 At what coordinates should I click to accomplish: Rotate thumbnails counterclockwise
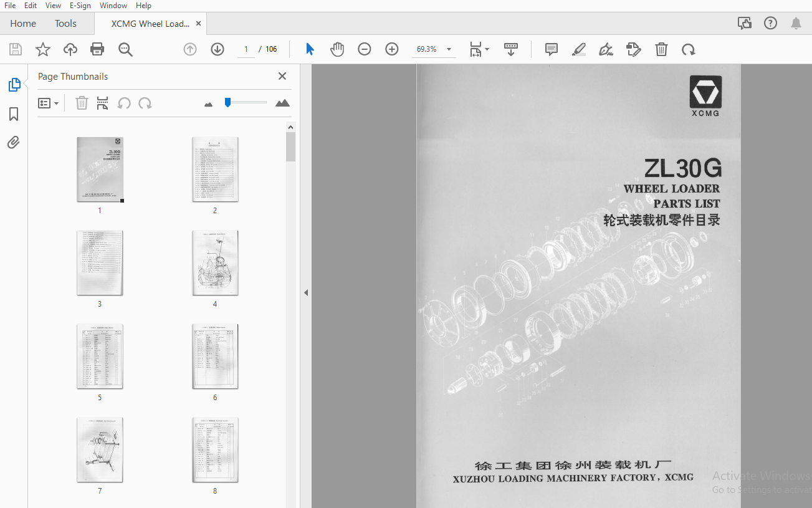click(x=124, y=103)
